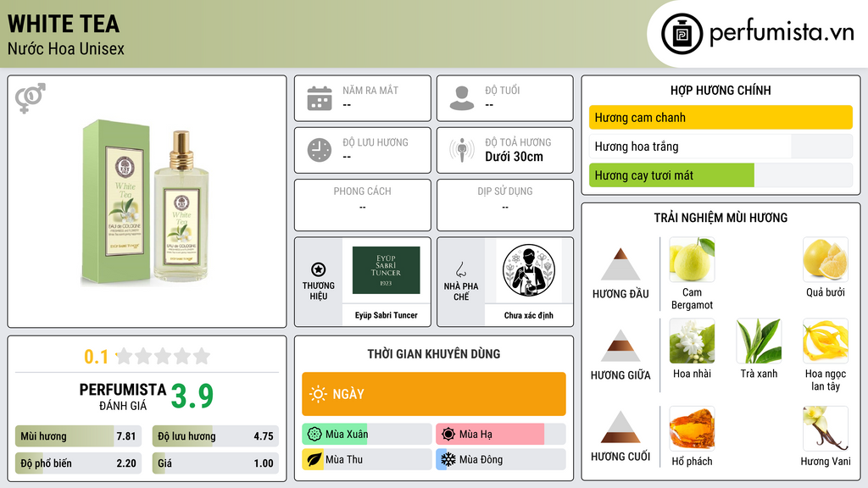Image resolution: width=868 pixels, height=488 pixels.
Task: Click the flower icon for Mùa Xuân
Action: pyautogui.click(x=314, y=434)
